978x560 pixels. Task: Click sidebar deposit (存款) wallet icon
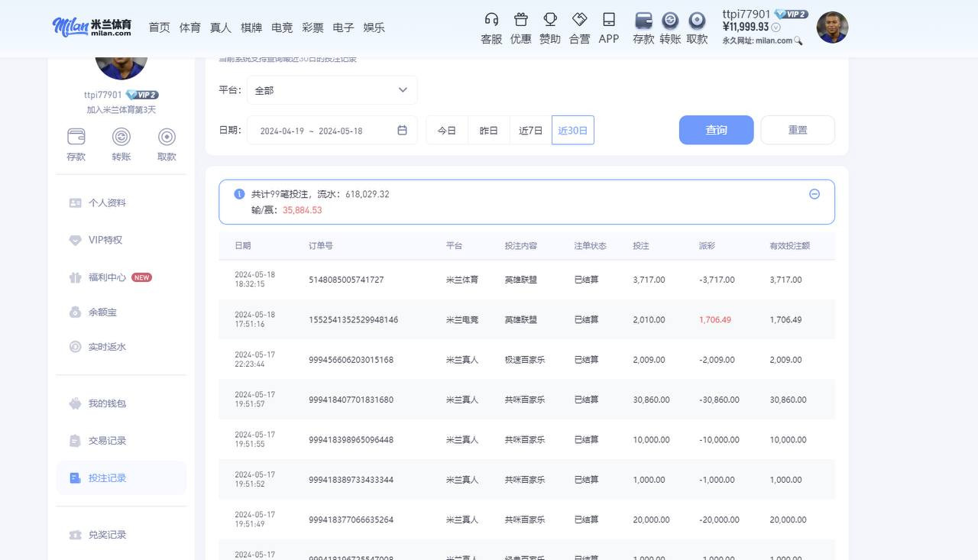coord(76,137)
